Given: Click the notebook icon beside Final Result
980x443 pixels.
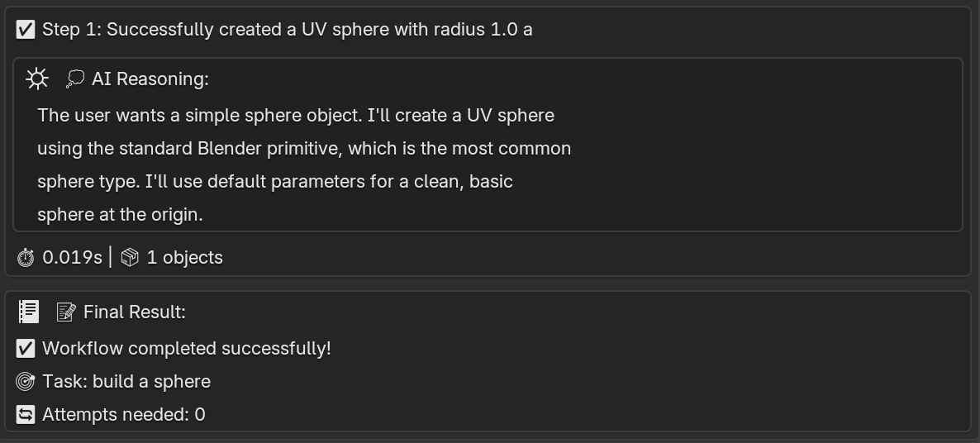Looking at the screenshot, I should (29, 312).
